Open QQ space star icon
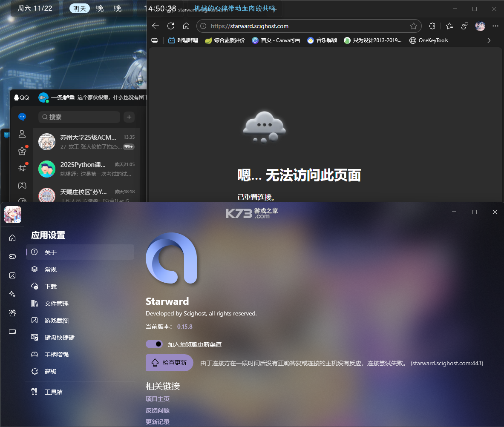This screenshot has height=427, width=504. point(22,151)
